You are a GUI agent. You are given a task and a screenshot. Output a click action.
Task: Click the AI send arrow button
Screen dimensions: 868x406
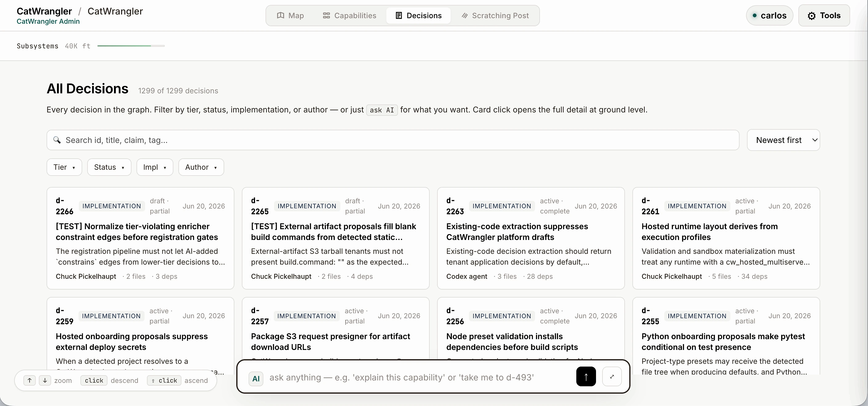[x=586, y=377]
